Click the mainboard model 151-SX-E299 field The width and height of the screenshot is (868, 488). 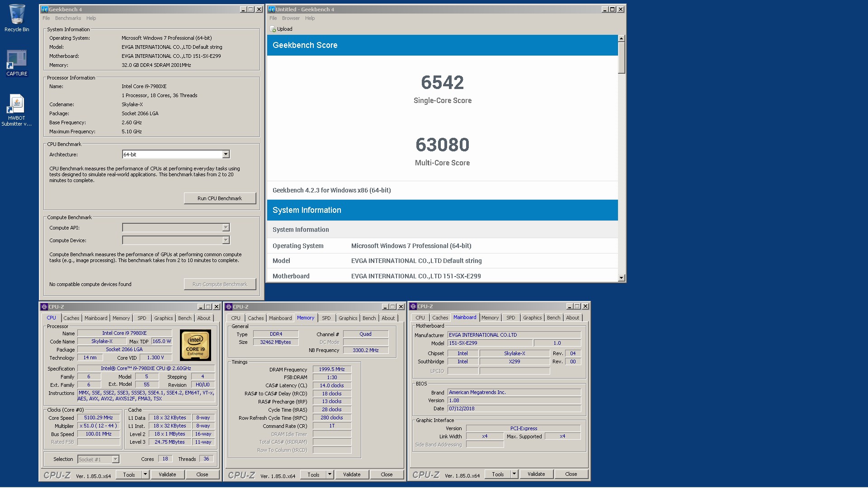pos(490,343)
